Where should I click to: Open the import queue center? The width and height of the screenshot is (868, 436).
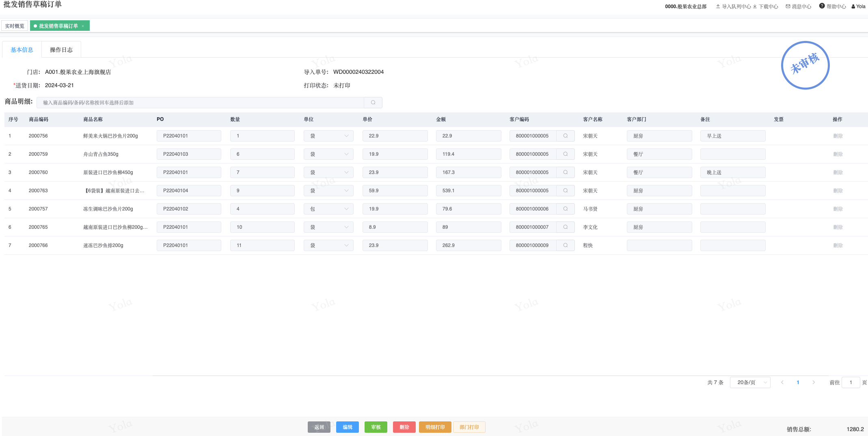(x=733, y=6)
